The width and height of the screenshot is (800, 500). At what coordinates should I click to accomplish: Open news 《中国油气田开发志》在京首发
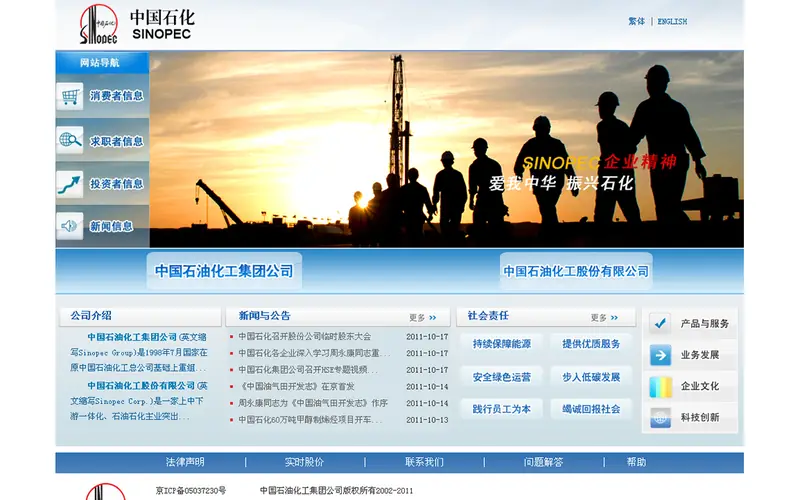[x=296, y=387]
